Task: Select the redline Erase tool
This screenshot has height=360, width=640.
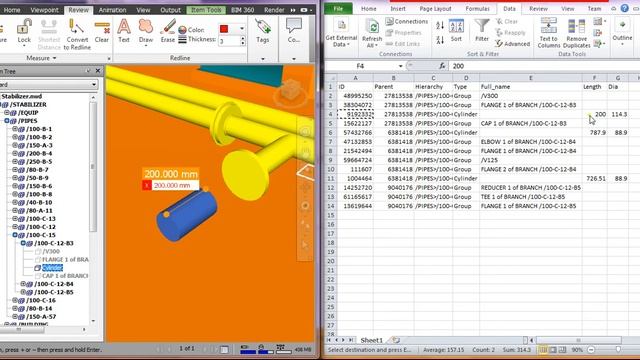Action: tap(167, 31)
